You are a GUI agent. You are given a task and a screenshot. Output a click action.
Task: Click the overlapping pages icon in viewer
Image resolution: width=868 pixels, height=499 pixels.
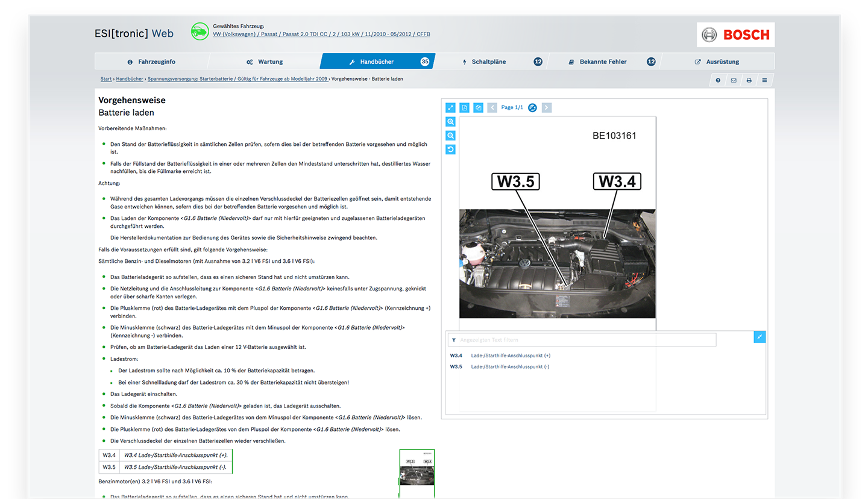pyautogui.click(x=479, y=107)
